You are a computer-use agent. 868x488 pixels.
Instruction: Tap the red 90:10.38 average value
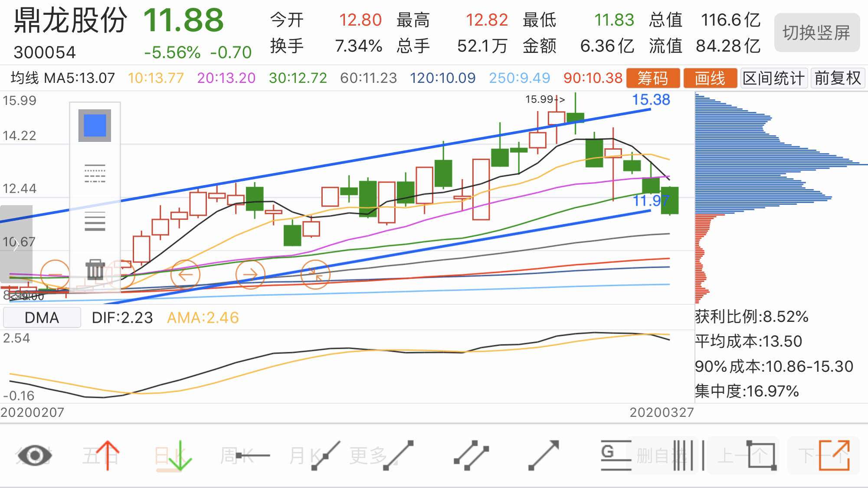coord(593,78)
